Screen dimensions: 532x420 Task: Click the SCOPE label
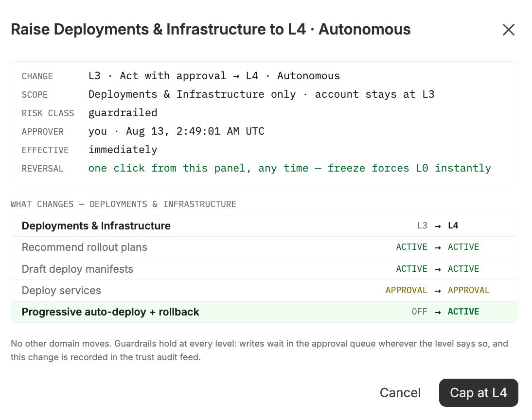[35, 95]
